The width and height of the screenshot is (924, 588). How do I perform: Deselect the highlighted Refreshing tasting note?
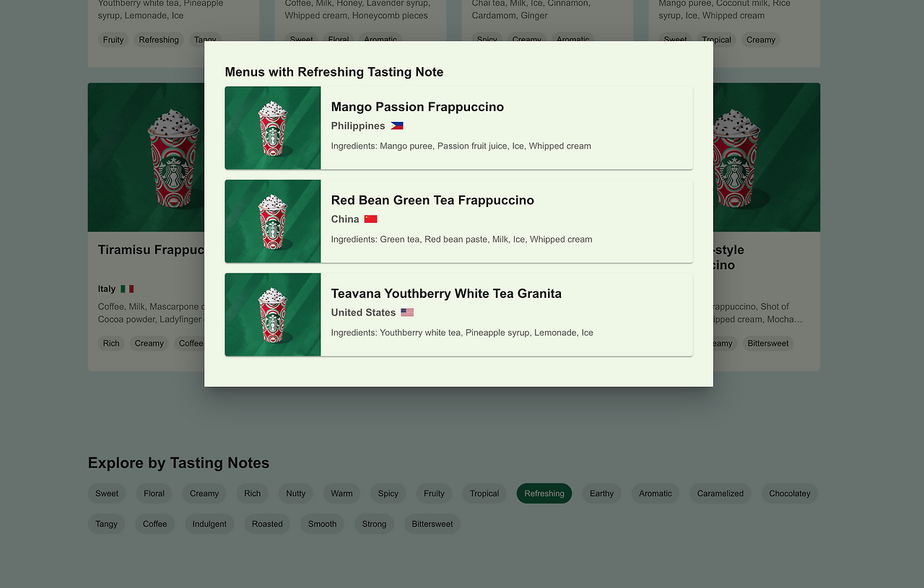coord(544,493)
